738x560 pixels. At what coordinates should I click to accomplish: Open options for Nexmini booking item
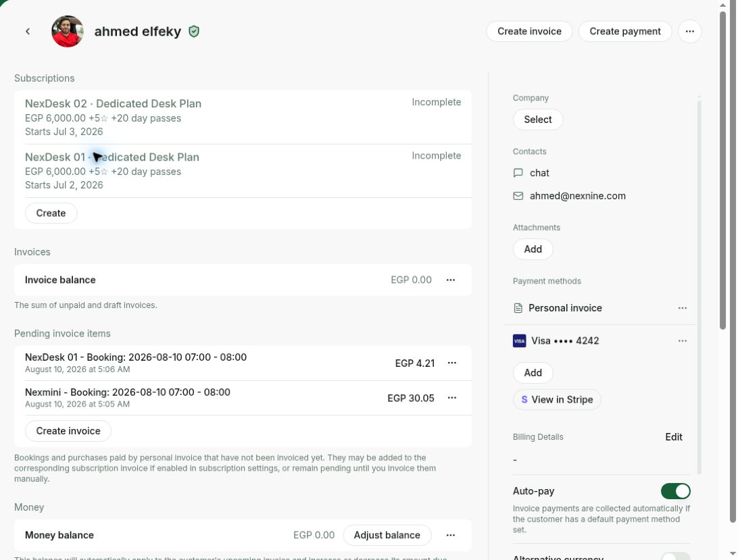point(452,398)
